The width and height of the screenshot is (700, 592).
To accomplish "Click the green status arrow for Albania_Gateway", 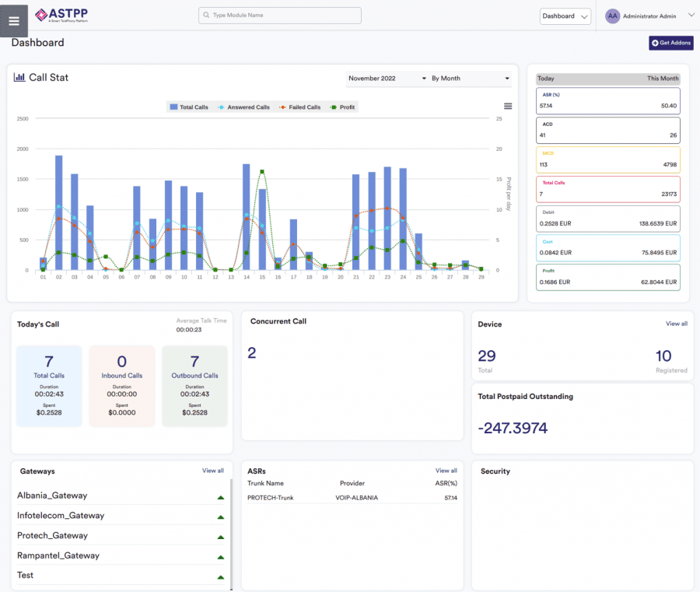I will pos(220,494).
